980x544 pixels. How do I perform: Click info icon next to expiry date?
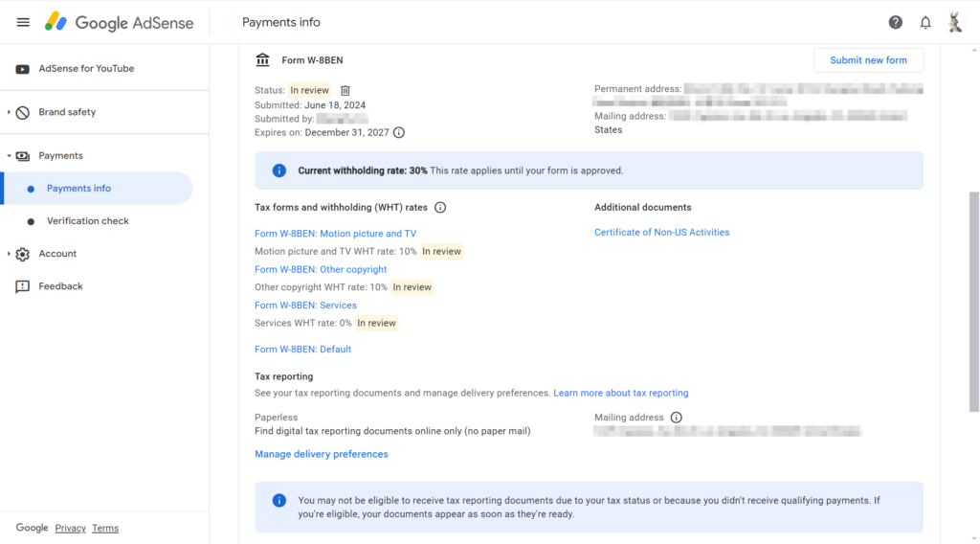[x=399, y=132]
